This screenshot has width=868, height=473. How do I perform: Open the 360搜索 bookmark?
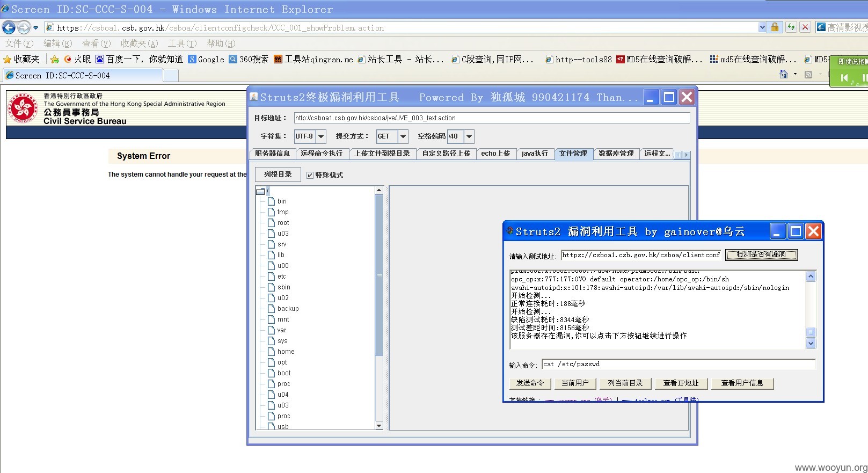coord(249,59)
